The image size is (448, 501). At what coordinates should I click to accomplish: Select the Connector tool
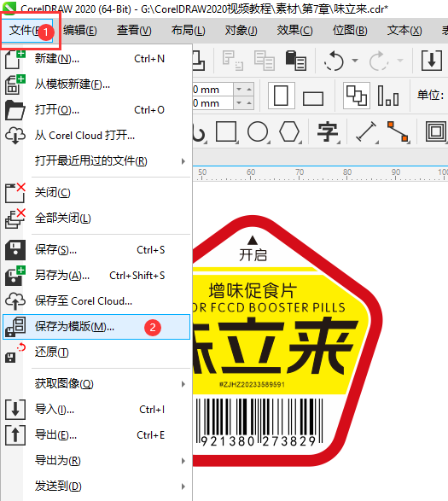coord(399,131)
